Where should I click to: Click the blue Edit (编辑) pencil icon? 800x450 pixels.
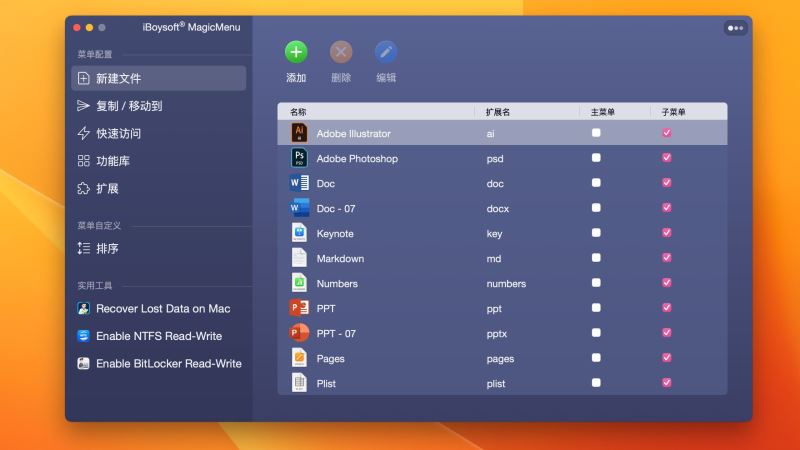click(x=386, y=52)
